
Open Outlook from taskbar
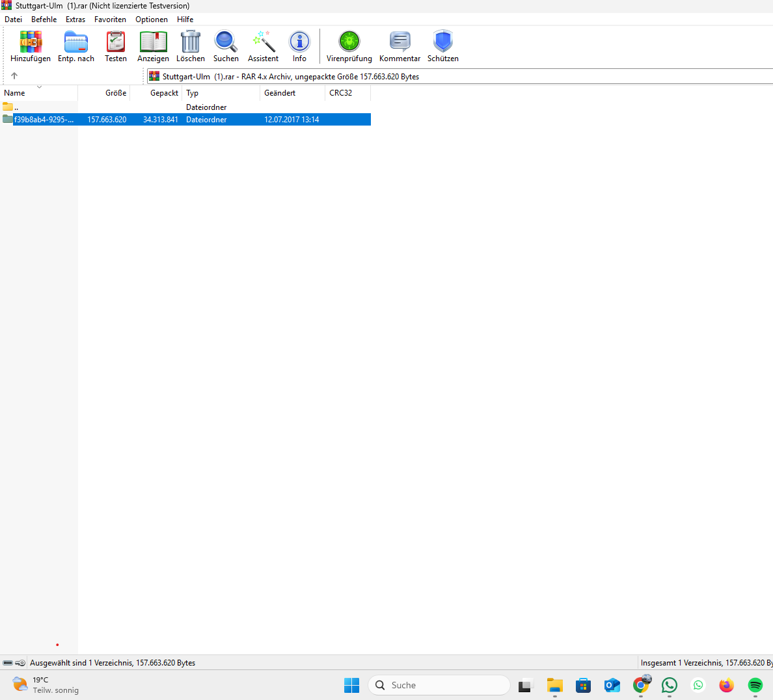click(612, 685)
